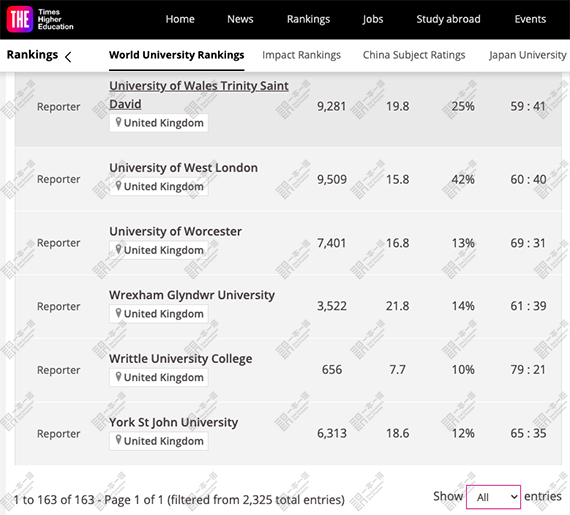Click location pin icon for Wales Trinity Saint David
Screen dimensions: 570x515
tap(118, 122)
